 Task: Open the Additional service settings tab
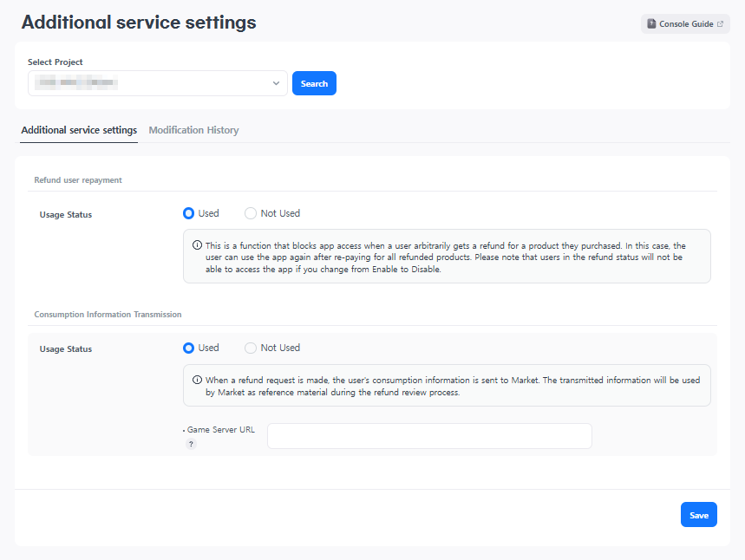(79, 130)
